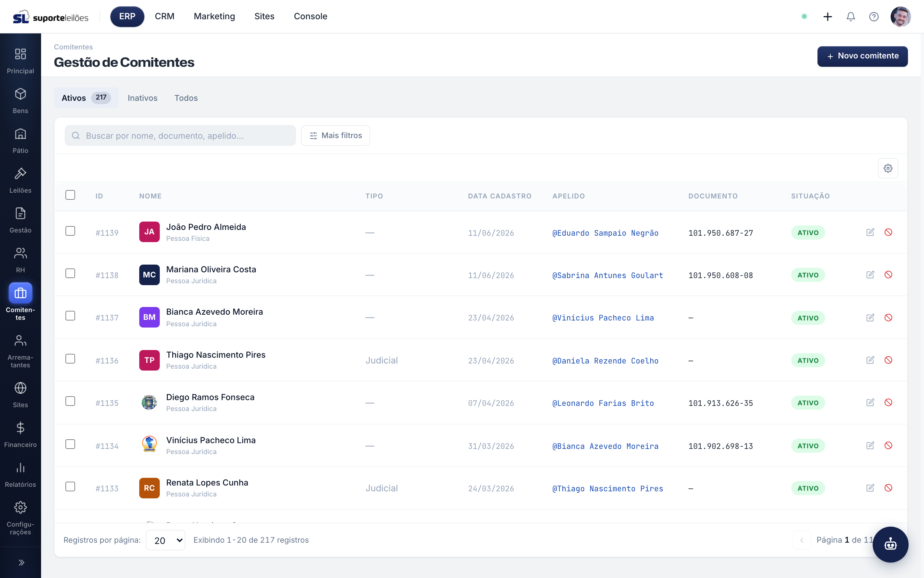Open Mais filtros filter options
Viewport: 924px width, 578px height.
pos(335,135)
